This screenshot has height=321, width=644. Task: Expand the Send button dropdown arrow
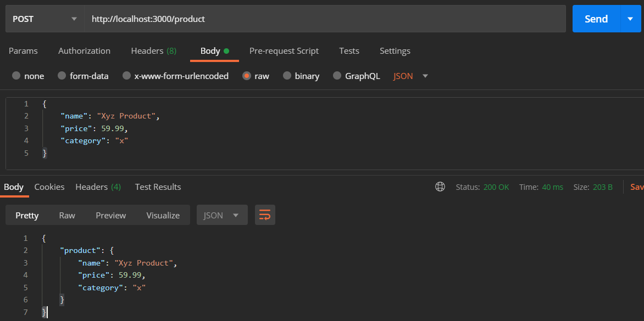point(631,18)
